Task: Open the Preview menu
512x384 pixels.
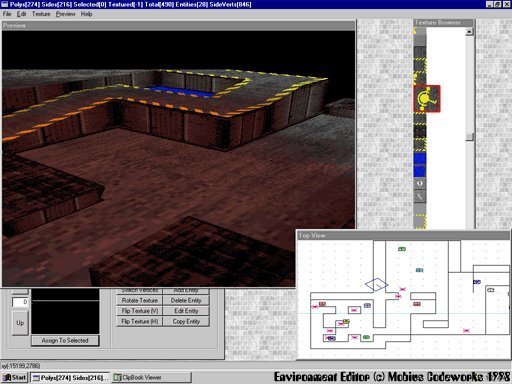Action: coord(65,14)
